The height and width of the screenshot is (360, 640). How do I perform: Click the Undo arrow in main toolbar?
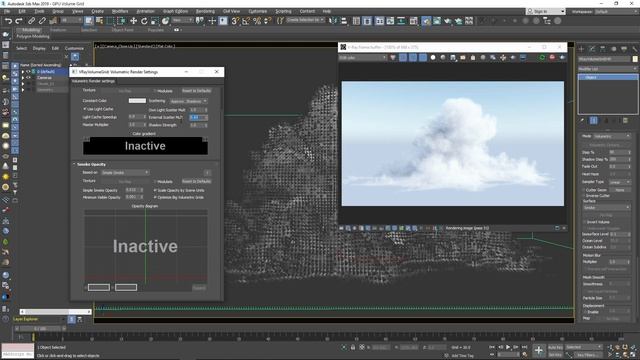point(7,20)
